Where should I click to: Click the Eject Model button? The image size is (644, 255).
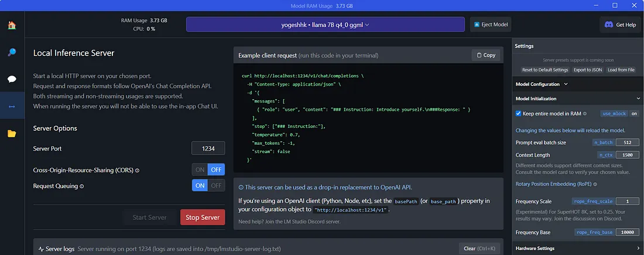491,24
